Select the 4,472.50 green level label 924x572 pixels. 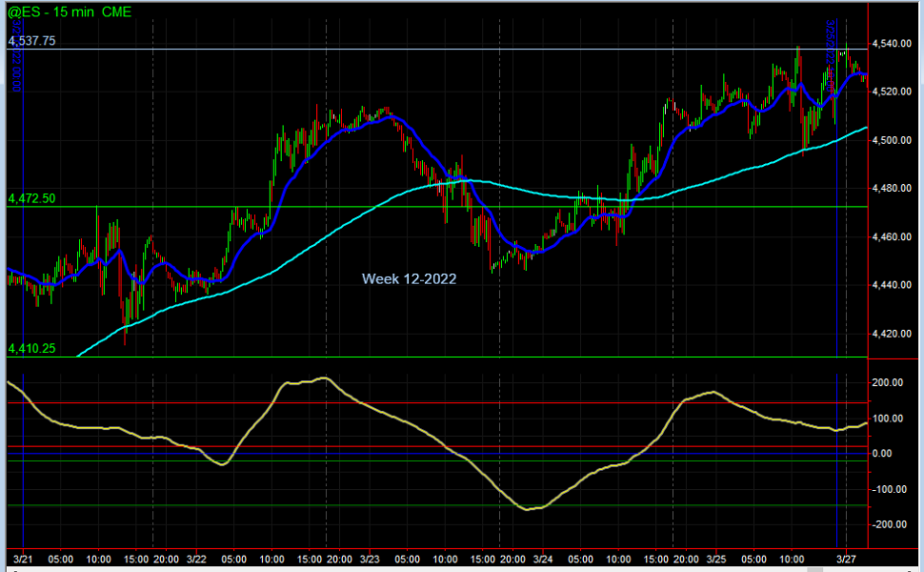click(x=31, y=198)
